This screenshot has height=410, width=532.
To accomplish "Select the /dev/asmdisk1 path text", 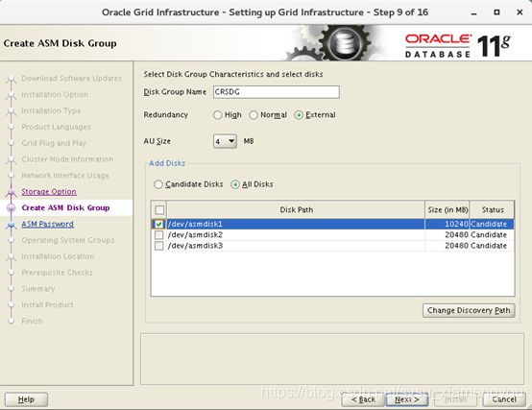I will point(195,224).
